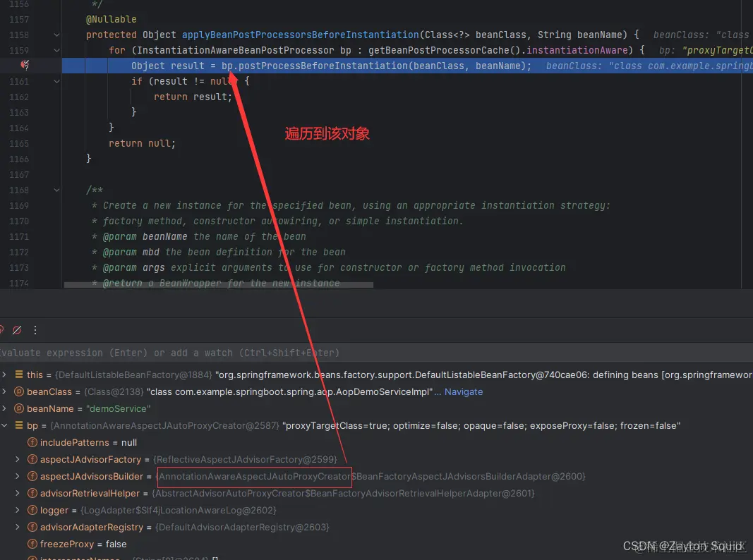Click the DefaultAdvisorAdapterRegistry@2603 value
The image size is (753, 560).
[242, 527]
